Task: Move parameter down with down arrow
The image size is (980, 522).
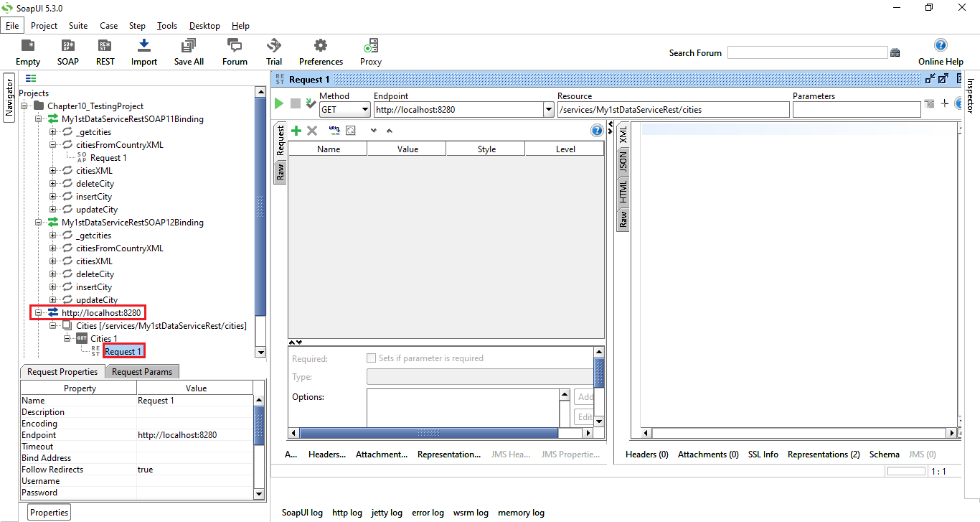Action: pos(373,131)
